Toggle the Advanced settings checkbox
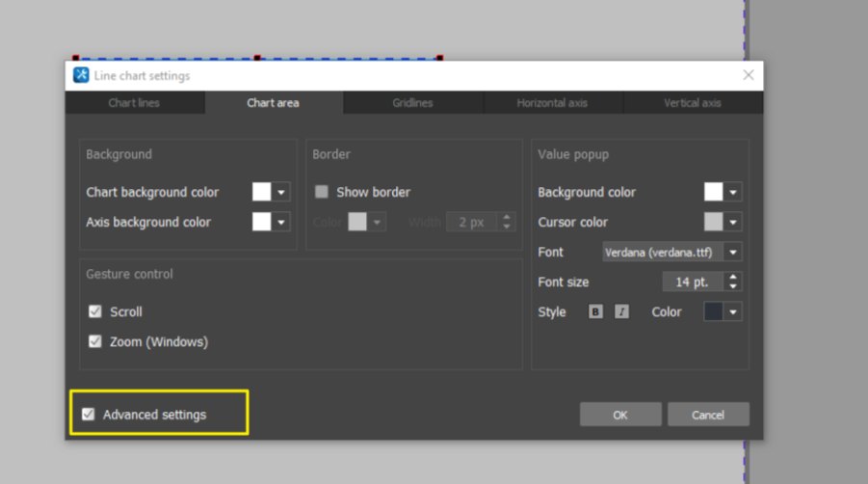The image size is (868, 484). coord(89,415)
